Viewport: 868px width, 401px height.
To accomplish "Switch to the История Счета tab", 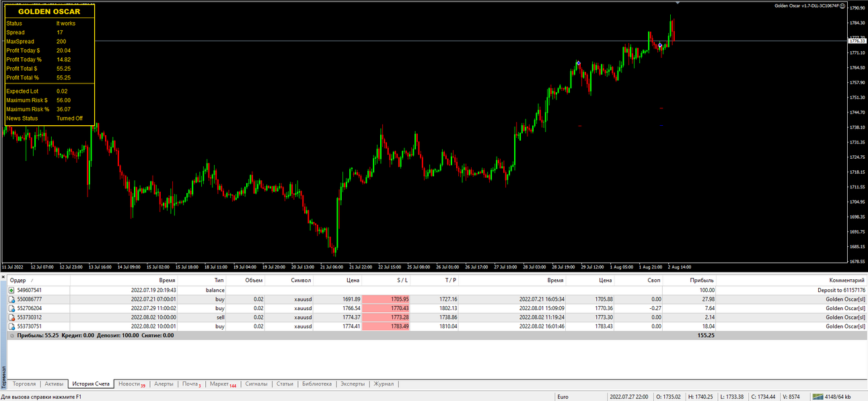I will (91, 384).
